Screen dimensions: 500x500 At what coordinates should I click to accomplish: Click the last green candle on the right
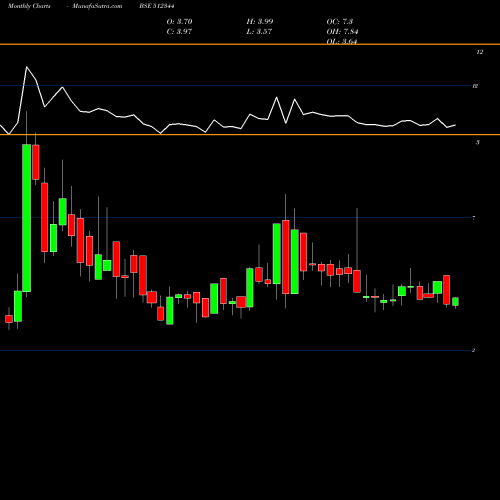[455, 302]
